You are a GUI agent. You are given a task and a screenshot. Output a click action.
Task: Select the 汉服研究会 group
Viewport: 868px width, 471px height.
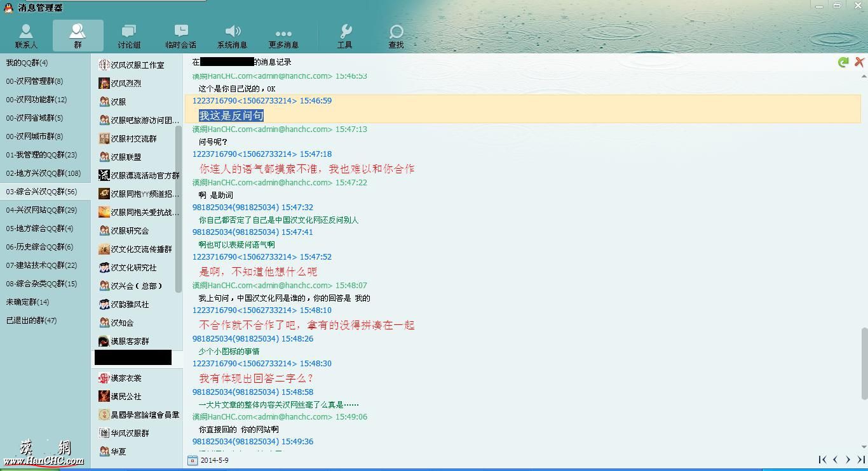(133, 230)
